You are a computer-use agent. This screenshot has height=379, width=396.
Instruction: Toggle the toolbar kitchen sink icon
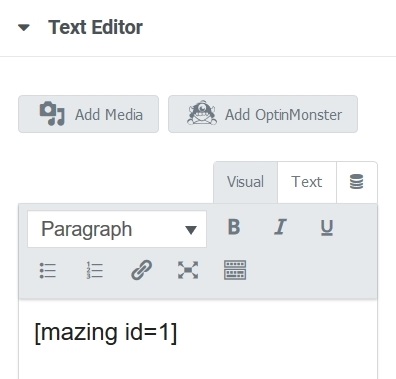point(235,270)
